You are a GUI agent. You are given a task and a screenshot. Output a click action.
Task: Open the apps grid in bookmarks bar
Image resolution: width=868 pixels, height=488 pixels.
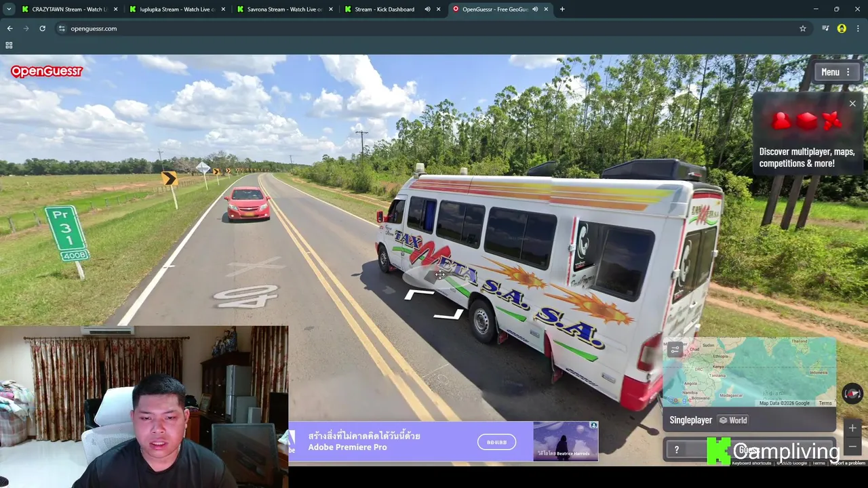click(x=9, y=45)
